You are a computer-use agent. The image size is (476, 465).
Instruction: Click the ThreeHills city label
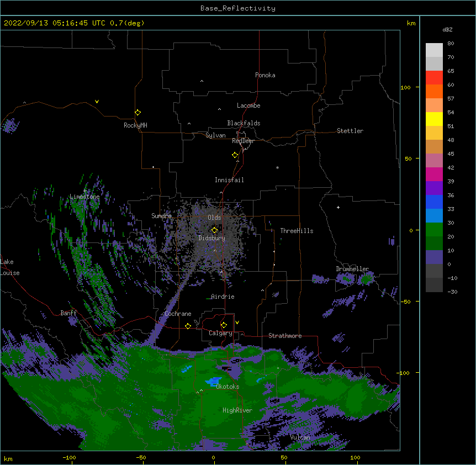[297, 231]
